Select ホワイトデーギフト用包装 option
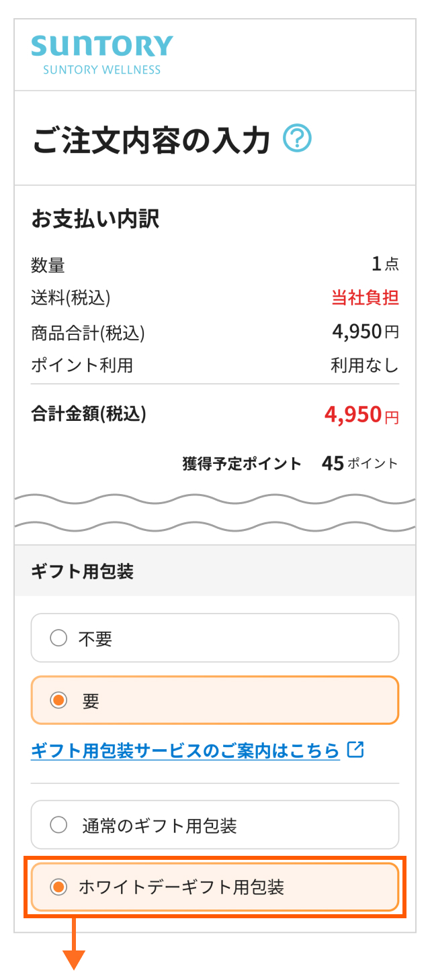 60,887
